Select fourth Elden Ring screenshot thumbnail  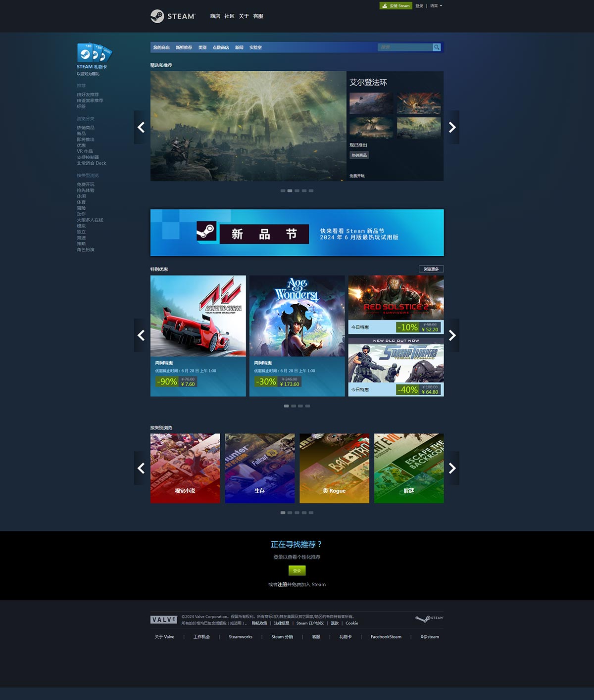pyautogui.click(x=419, y=128)
